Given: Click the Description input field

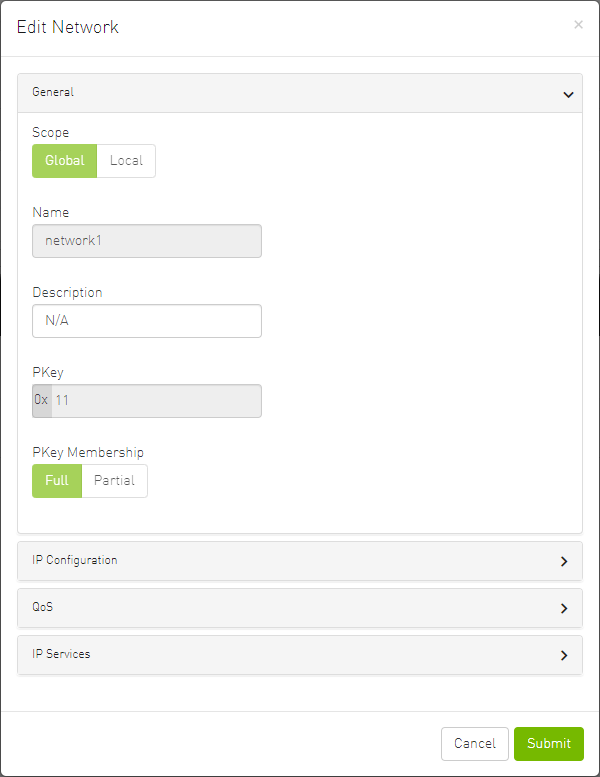Looking at the screenshot, I should [147, 321].
